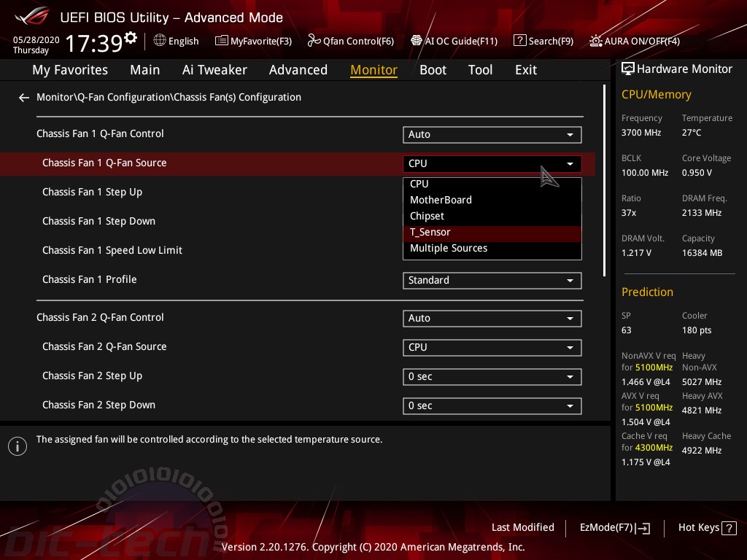Collapse the Chassis Fan 1 Q-Fan Source dropdown
747x560 pixels.
click(x=492, y=164)
